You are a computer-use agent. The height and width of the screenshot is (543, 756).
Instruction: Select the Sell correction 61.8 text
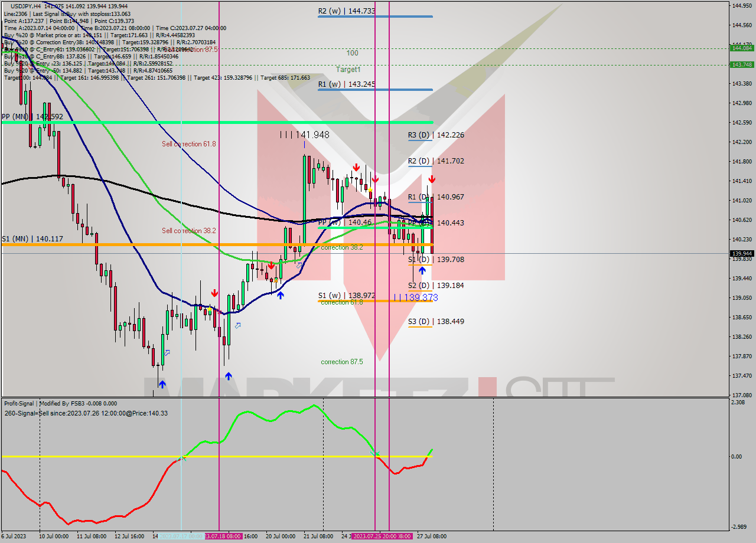point(189,144)
